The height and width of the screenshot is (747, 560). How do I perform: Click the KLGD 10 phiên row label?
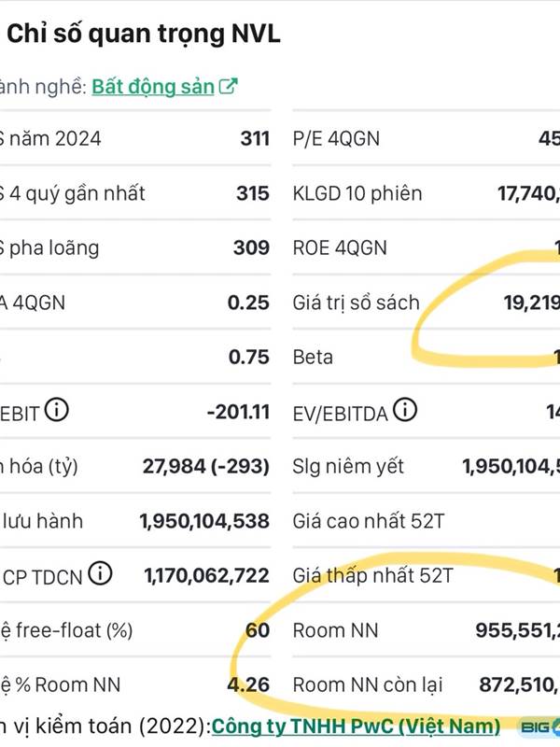[357, 193]
